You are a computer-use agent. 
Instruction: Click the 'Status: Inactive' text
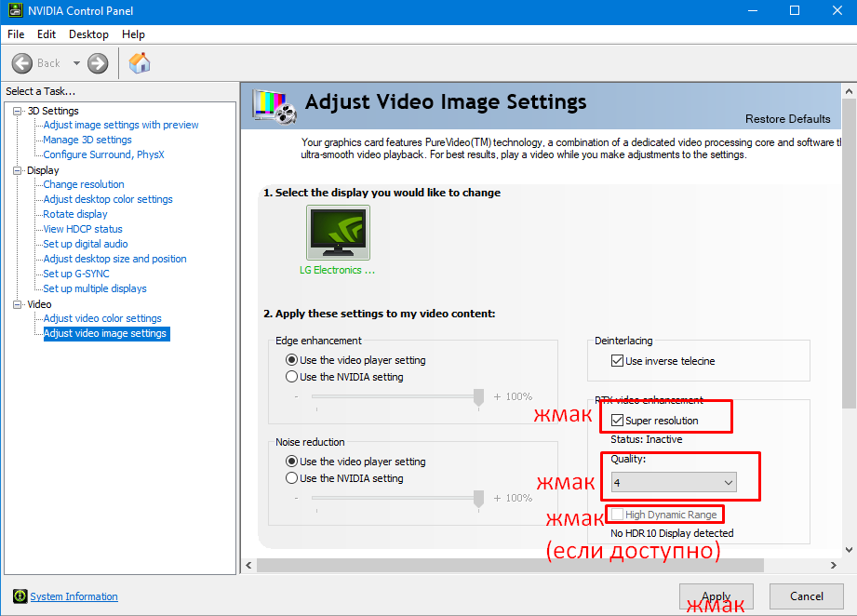pyautogui.click(x=647, y=439)
